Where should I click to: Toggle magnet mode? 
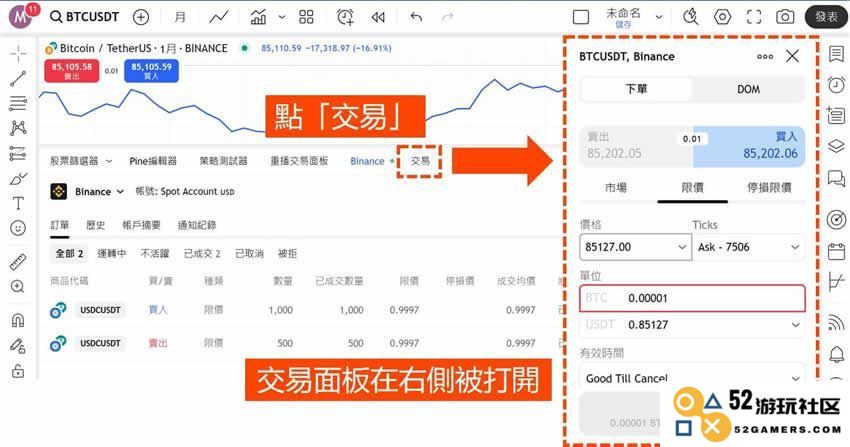[18, 321]
